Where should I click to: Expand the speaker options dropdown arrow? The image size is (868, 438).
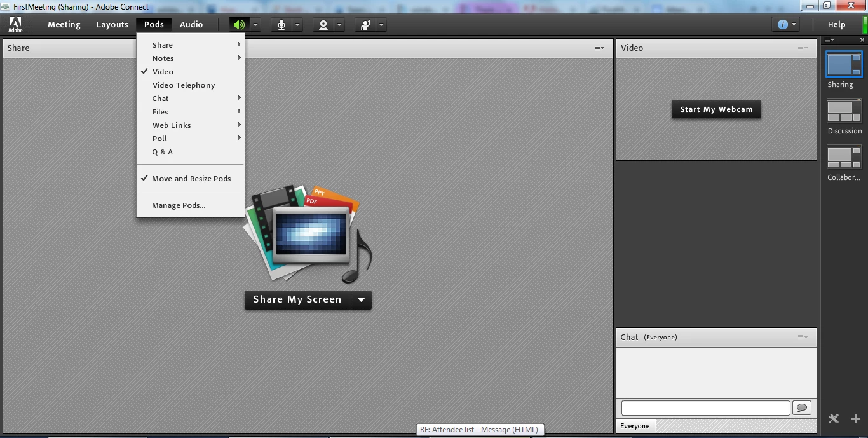click(255, 25)
